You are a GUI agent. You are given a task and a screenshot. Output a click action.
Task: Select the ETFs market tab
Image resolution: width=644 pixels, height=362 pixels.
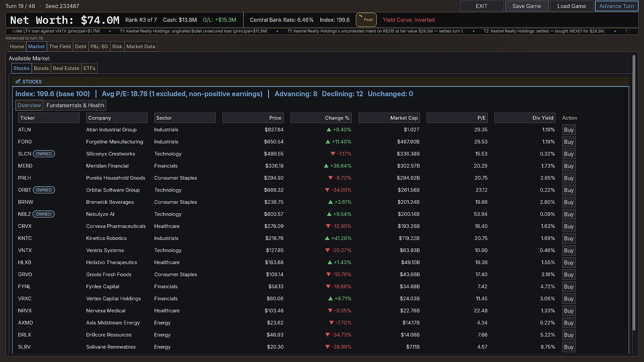pos(90,68)
